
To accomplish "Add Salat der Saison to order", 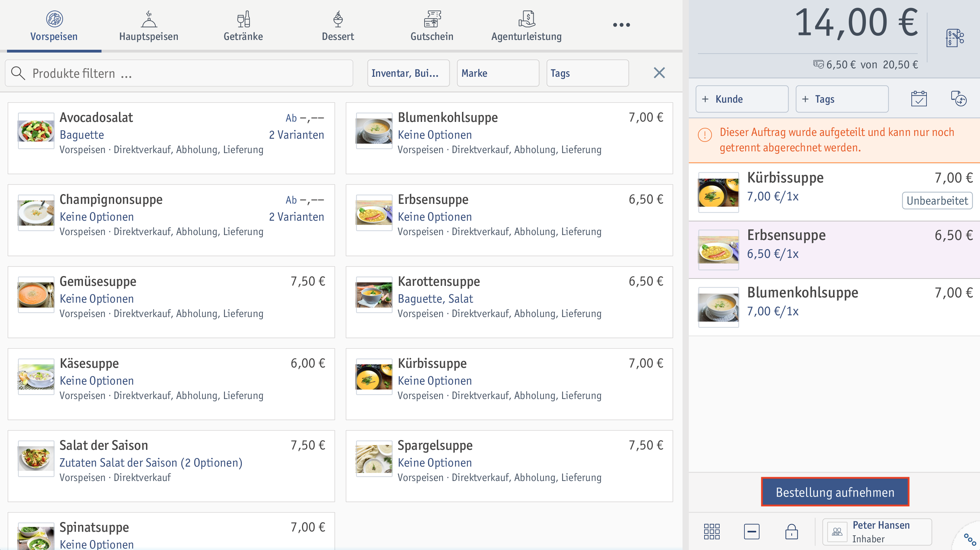I will tap(171, 466).
